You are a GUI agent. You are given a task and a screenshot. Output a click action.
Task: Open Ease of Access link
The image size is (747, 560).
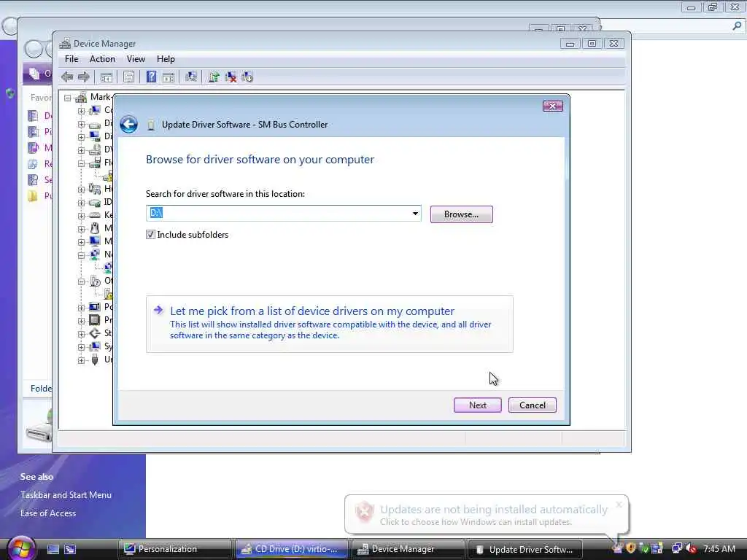click(x=48, y=513)
